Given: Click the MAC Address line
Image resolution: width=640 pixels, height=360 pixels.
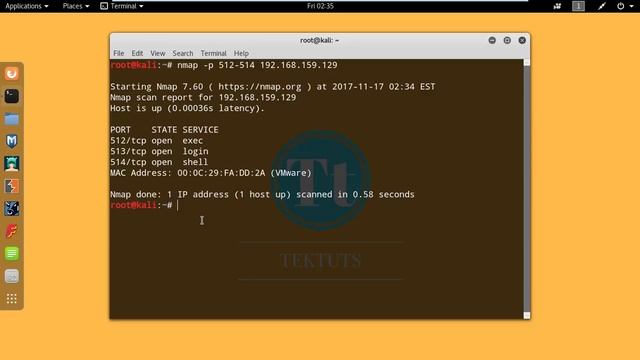Looking at the screenshot, I should [x=211, y=173].
